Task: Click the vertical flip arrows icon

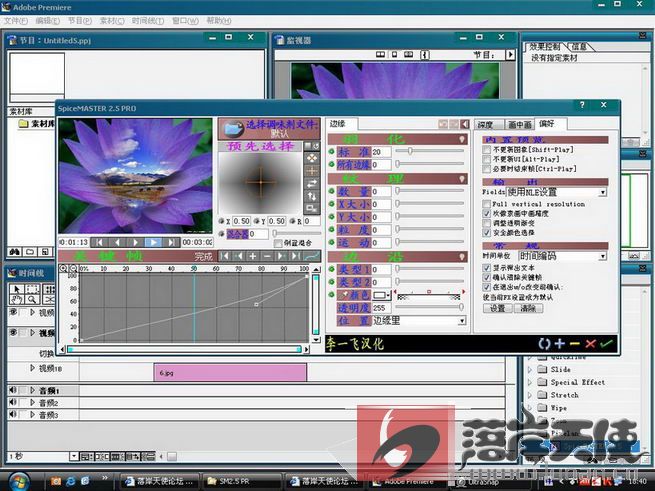Action: tap(312, 196)
